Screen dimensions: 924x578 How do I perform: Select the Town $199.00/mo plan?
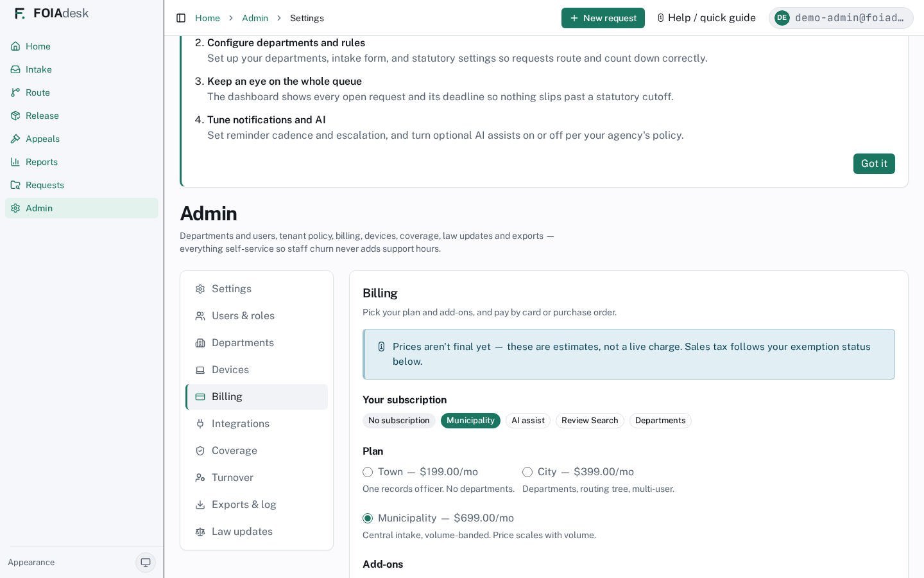(368, 472)
